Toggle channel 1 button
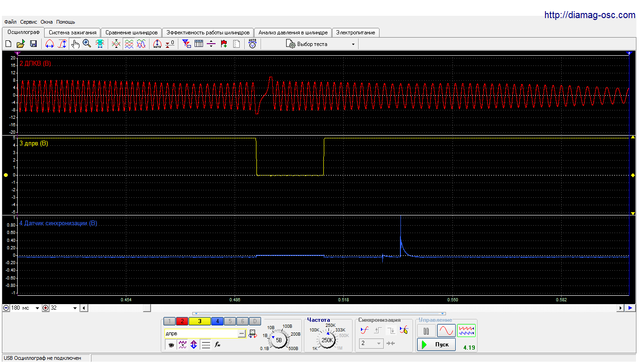 tap(170, 321)
